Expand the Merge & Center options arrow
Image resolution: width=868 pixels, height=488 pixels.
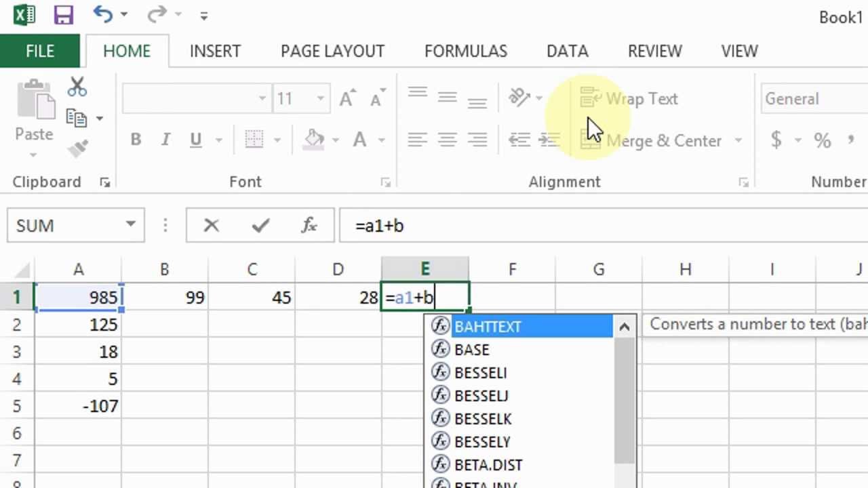tap(738, 140)
